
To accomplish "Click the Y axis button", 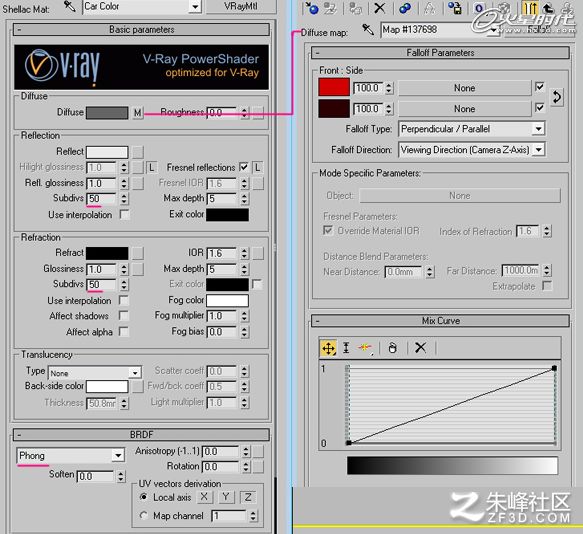I will click(226, 497).
